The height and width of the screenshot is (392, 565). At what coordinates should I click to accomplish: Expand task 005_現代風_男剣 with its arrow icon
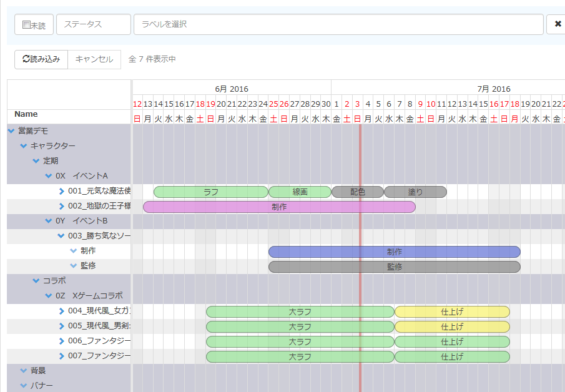(61, 326)
